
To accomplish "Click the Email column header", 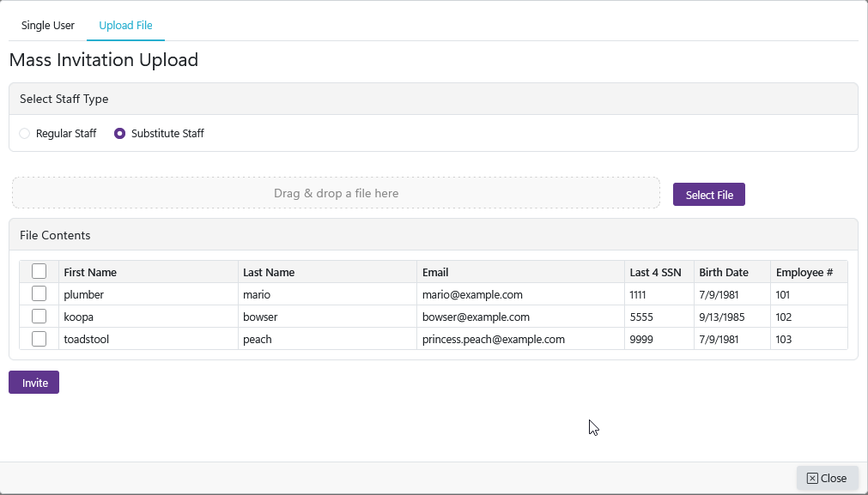I will pos(435,273).
